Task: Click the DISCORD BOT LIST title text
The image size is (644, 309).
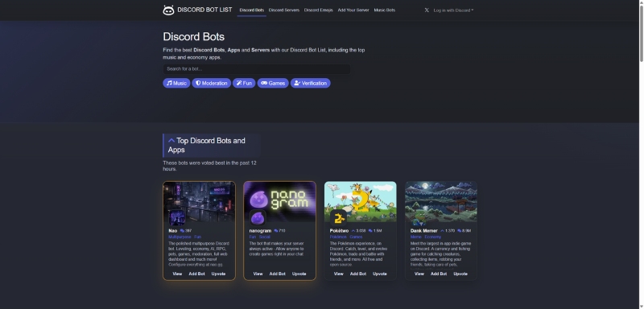Action: click(x=204, y=10)
